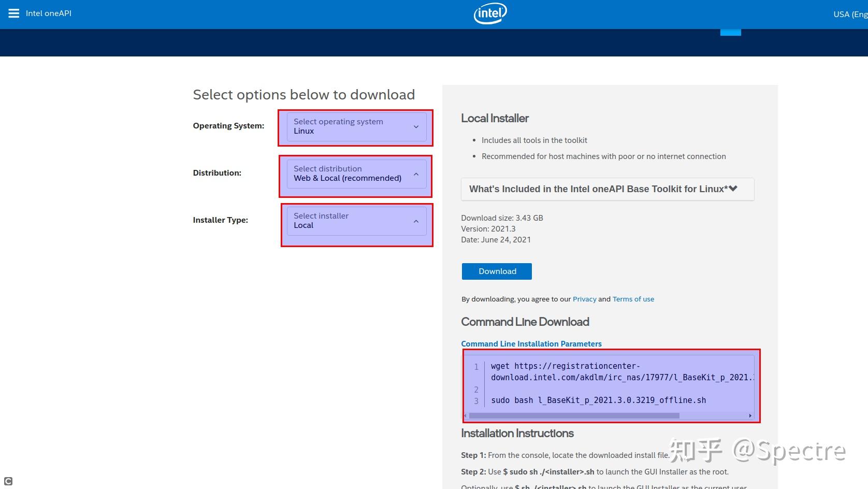
Task: Click the code block's left scroll arrow
Action: [x=466, y=415]
